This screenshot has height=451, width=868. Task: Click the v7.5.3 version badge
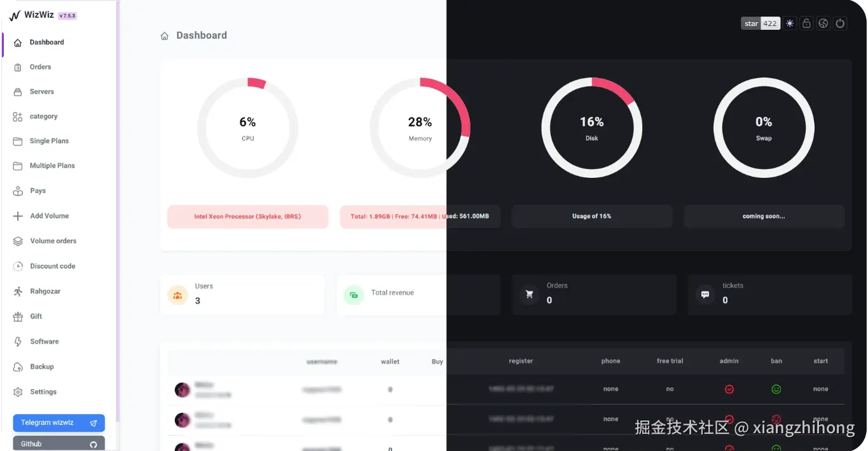(67, 17)
